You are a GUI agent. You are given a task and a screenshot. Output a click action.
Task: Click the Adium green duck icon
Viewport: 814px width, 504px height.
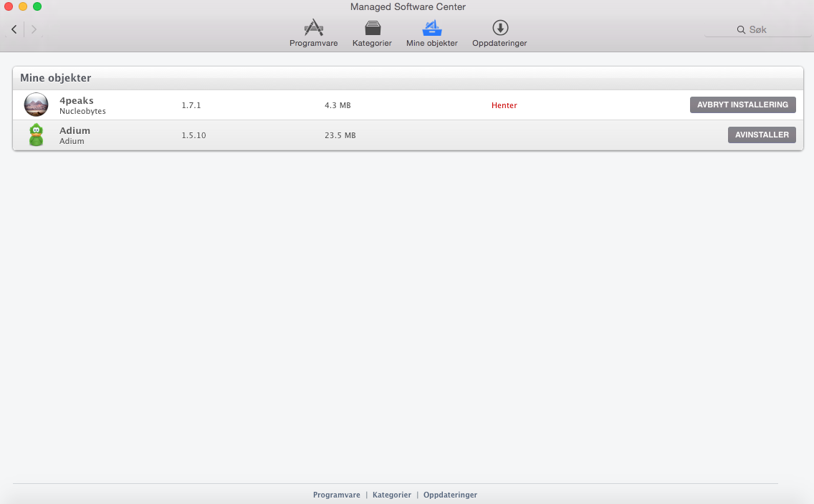pyautogui.click(x=36, y=135)
